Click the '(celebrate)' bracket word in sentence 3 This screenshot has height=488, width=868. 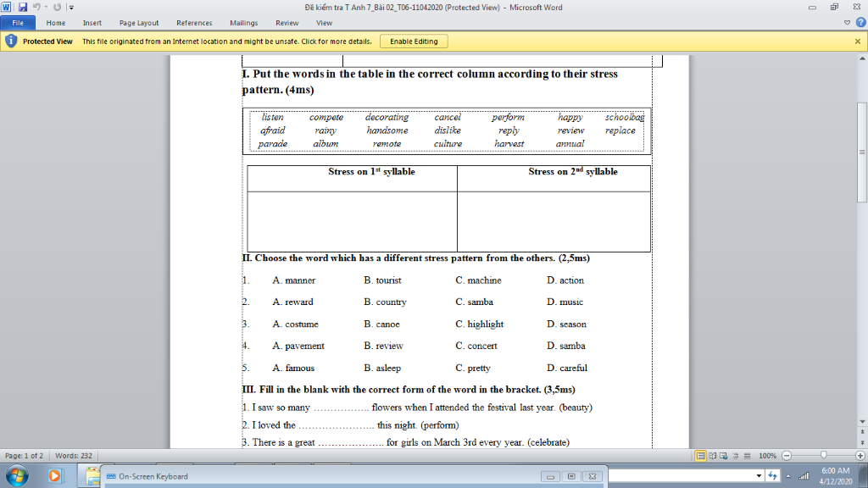[548, 442]
